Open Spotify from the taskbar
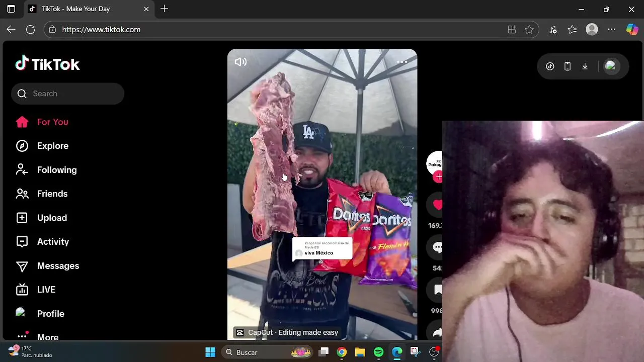644x362 pixels. click(378, 352)
